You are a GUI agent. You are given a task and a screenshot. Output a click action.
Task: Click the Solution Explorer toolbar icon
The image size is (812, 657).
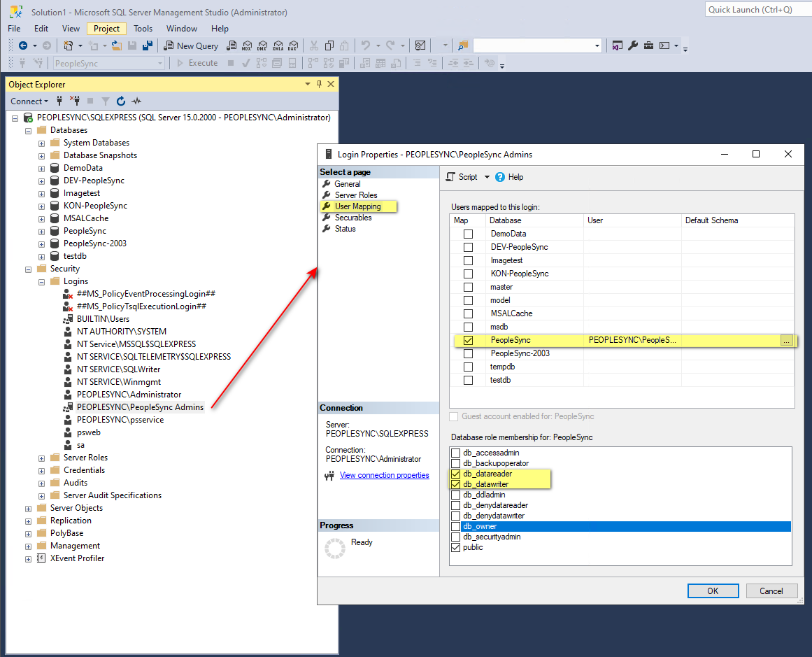[x=618, y=45]
